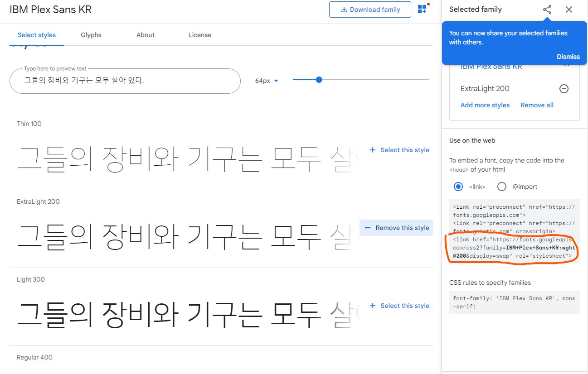Click plus icon beside Light 300 style
The image size is (588, 374).
click(373, 306)
